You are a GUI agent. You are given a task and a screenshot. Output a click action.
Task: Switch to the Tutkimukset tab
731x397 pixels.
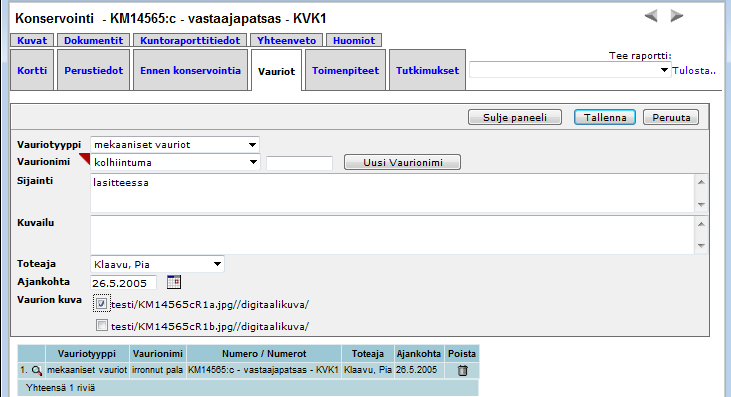[x=428, y=70]
